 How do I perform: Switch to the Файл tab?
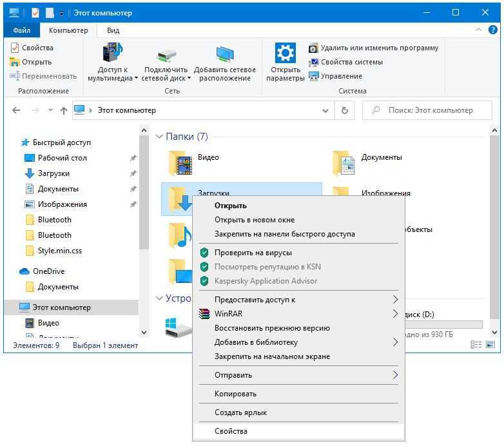point(21,30)
